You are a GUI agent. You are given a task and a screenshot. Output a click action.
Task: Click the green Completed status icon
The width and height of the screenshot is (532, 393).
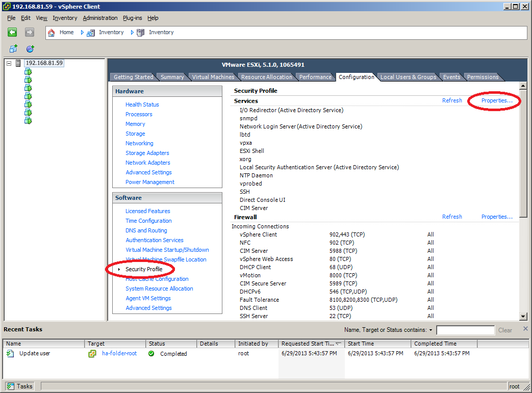151,354
